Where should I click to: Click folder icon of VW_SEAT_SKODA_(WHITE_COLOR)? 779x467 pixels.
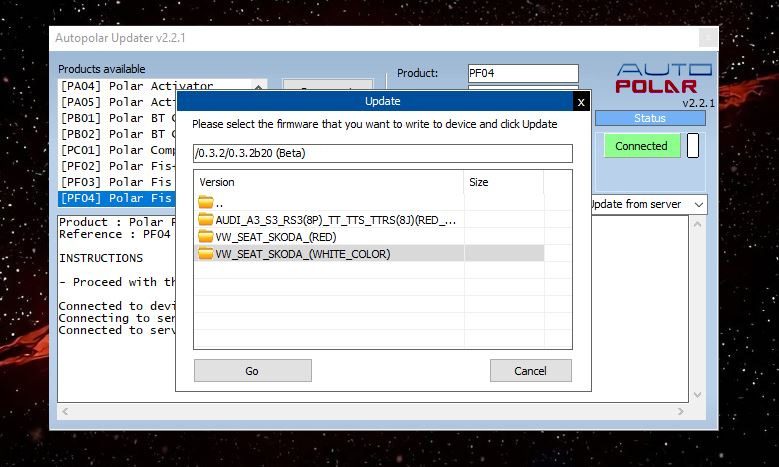point(205,253)
